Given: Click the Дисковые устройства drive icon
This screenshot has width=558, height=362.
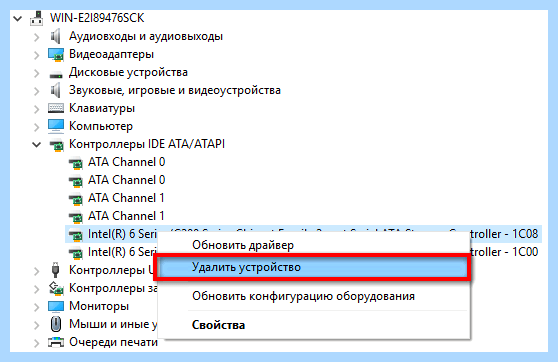Looking at the screenshot, I should pyautogui.click(x=56, y=74).
